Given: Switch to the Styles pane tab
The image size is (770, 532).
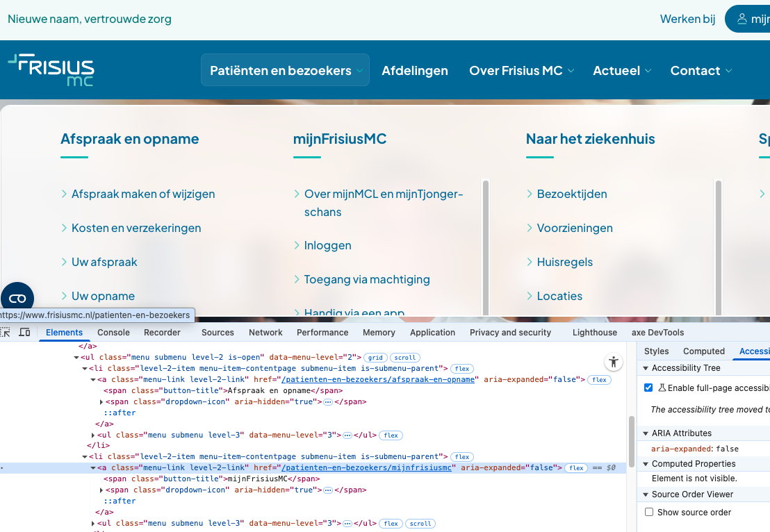Looking at the screenshot, I should click(x=657, y=351).
